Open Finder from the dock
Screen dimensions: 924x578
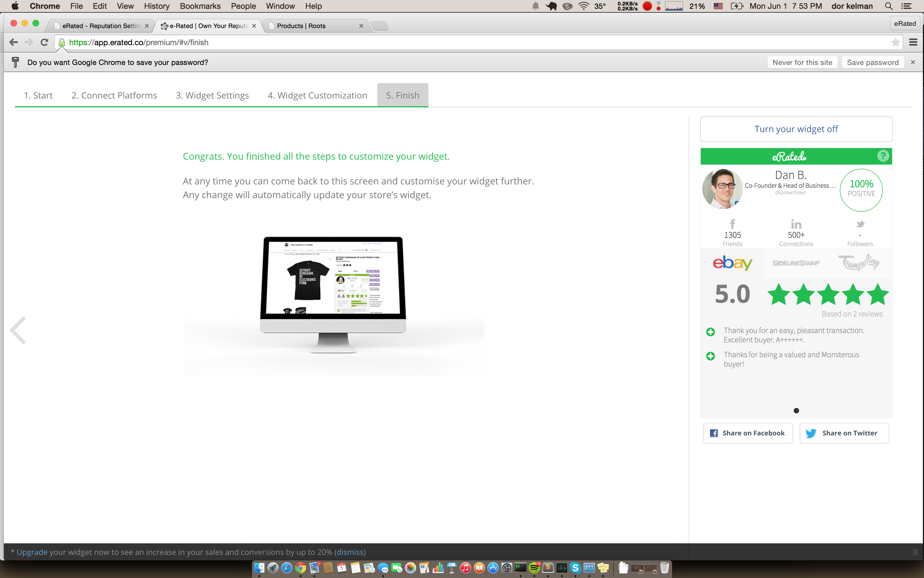click(259, 568)
